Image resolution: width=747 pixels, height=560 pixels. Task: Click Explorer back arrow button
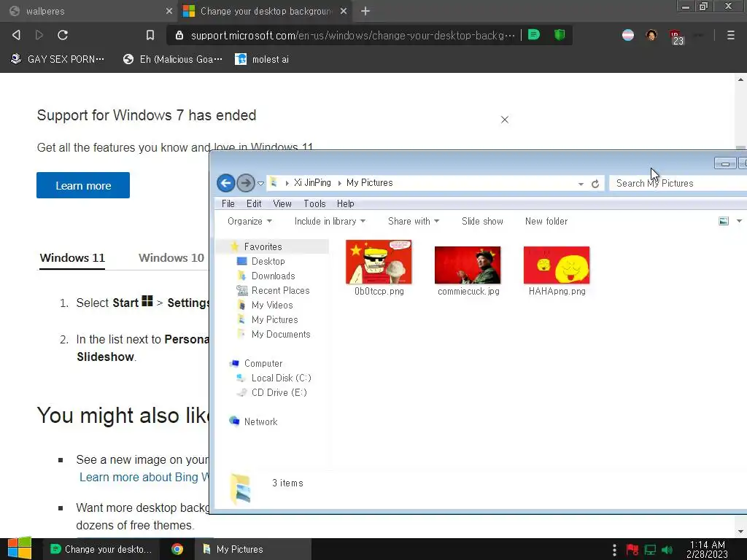click(x=226, y=183)
